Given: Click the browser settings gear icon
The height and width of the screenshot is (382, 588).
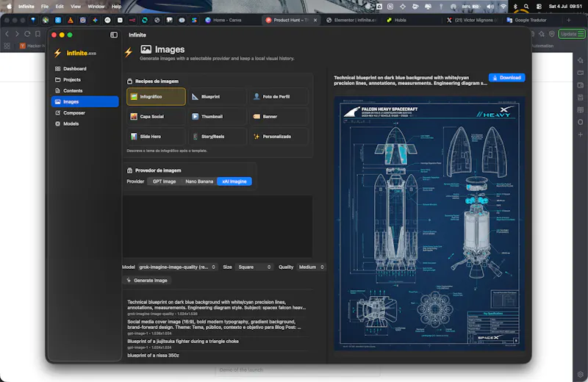Looking at the screenshot, I should point(580,374).
